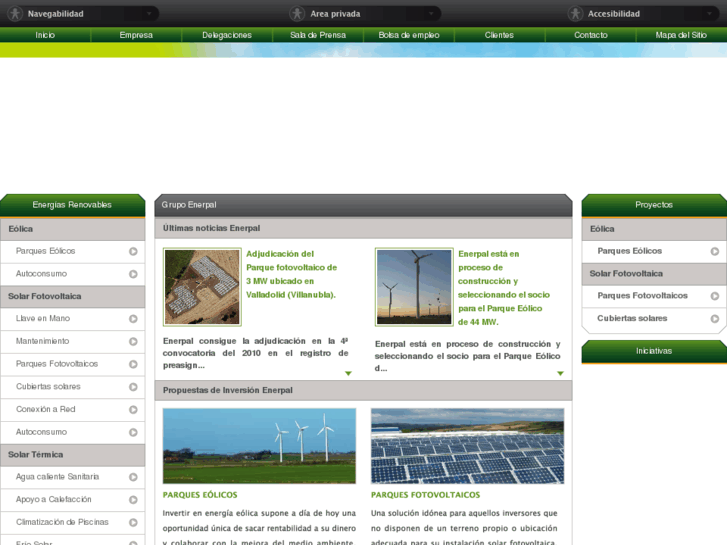The width and height of the screenshot is (727, 545).
Task: Expand the Iniciativas panel header
Action: 654,352
